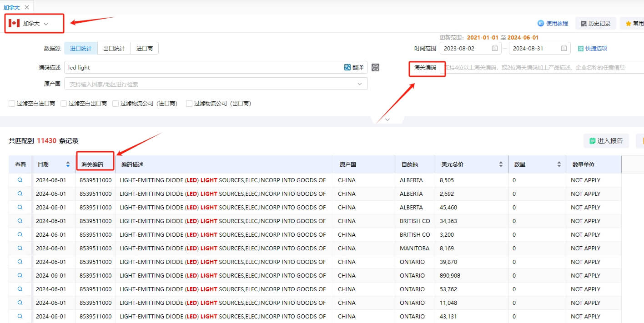The height and width of the screenshot is (323, 644).
Task: Collapse the search panel chevron
Action: (x=387, y=119)
